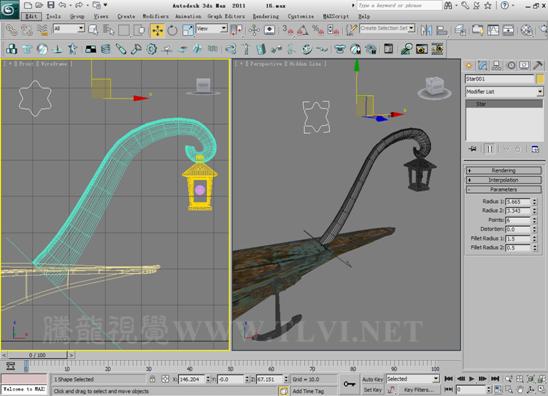Open the Graph Editors menu
Viewport: 548px width, 396px height.
[x=226, y=16]
